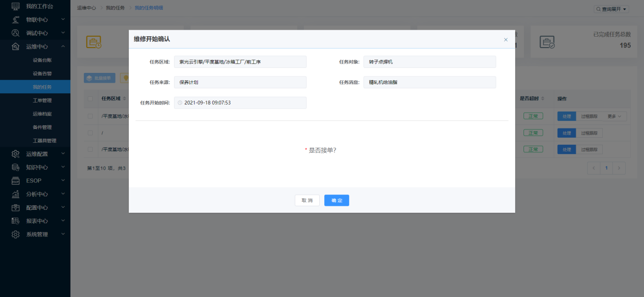This screenshot has height=297, width=644.
Task: Click the 物联中心 robot-arm icon
Action: [x=15, y=20]
